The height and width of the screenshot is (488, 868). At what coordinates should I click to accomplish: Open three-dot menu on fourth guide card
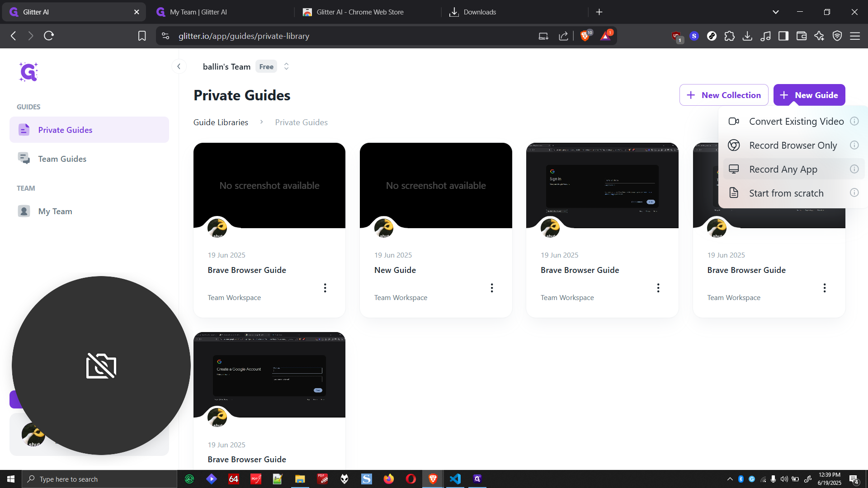[825, 288]
